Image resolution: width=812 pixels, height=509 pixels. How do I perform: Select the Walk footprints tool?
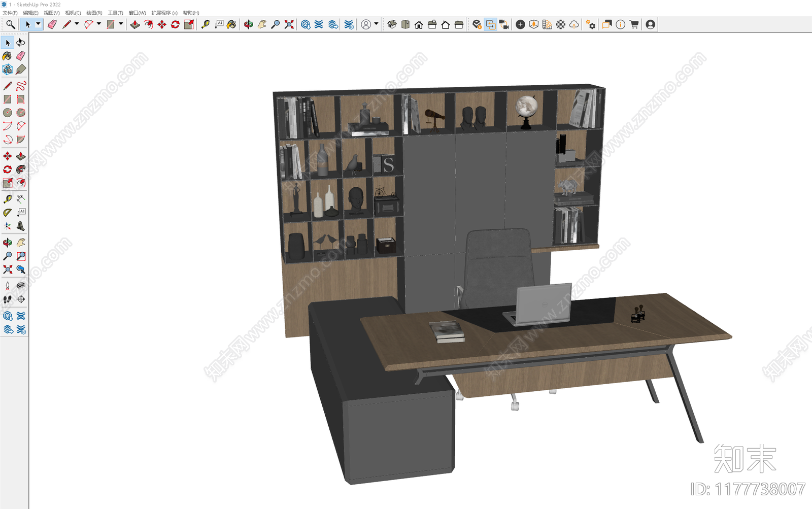pos(8,299)
